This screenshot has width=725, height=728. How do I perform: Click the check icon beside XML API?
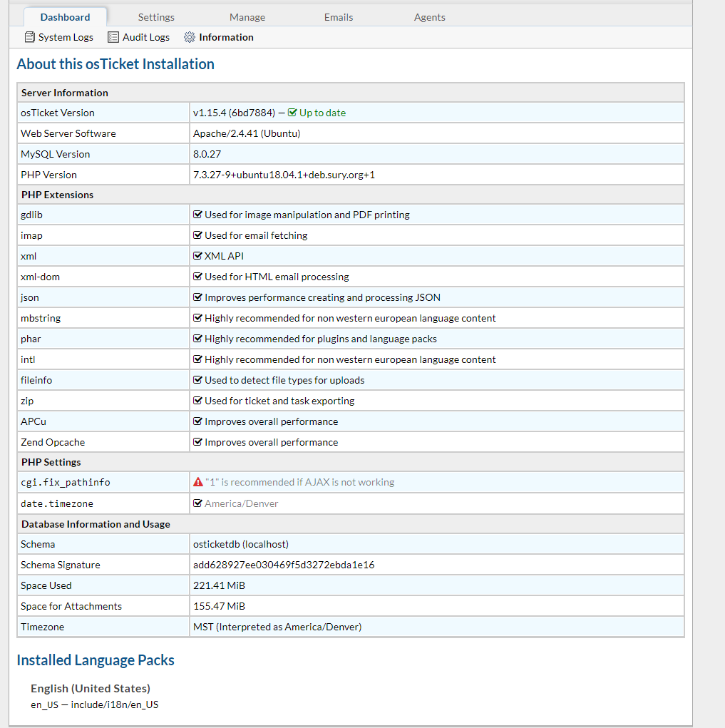[197, 256]
